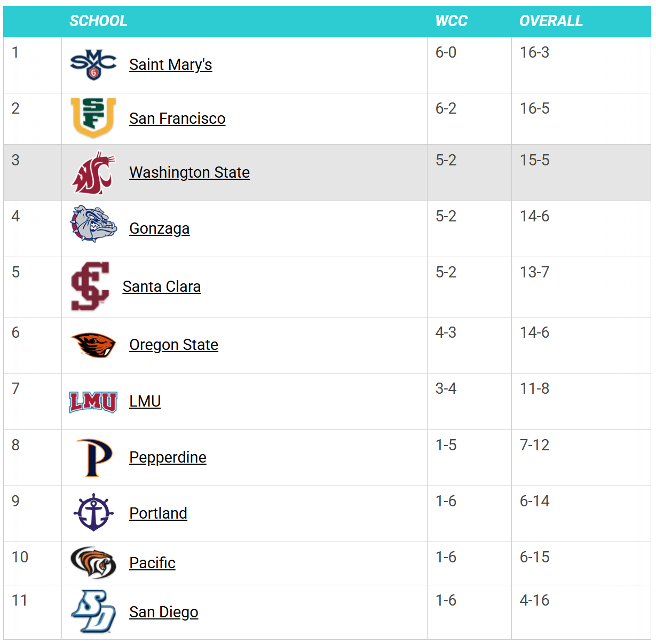The image size is (656, 644).
Task: Click the Oregon State Beavers logo
Action: pyautogui.click(x=93, y=345)
